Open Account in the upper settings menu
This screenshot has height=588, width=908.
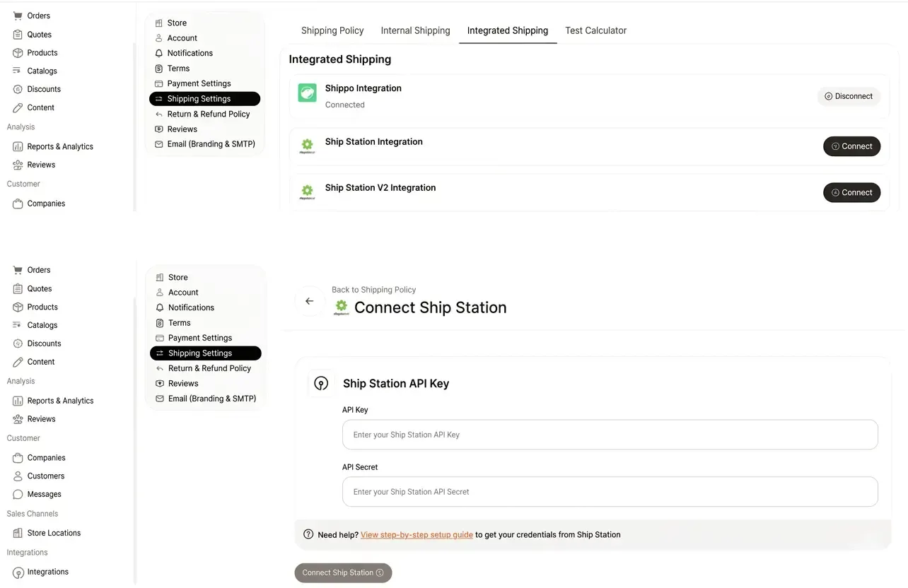tap(176, 38)
